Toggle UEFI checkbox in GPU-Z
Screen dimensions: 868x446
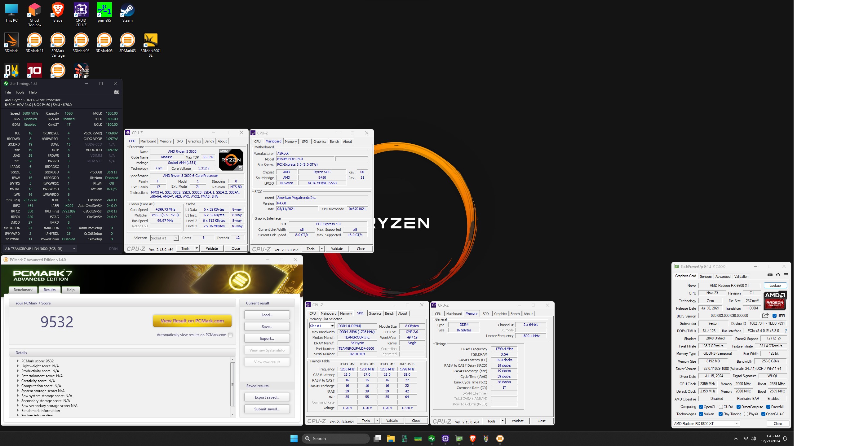click(774, 316)
